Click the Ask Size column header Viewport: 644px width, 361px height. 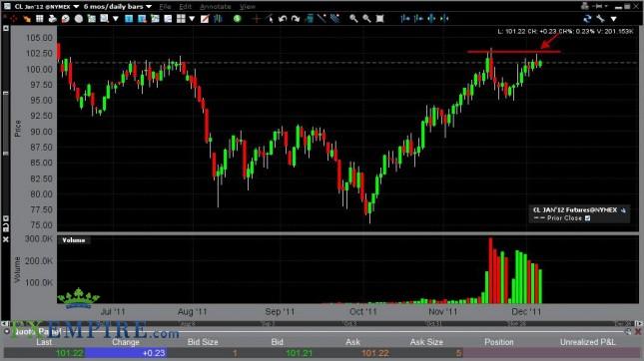[x=426, y=342]
